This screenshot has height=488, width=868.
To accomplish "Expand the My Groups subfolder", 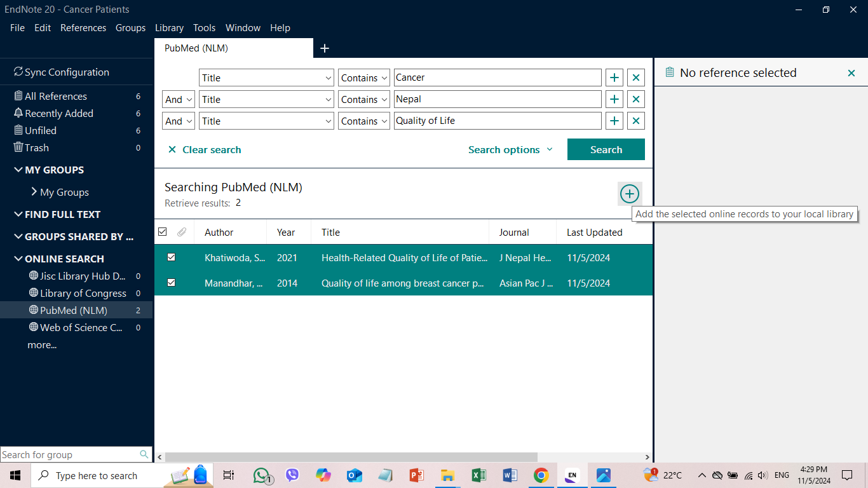I will point(34,191).
